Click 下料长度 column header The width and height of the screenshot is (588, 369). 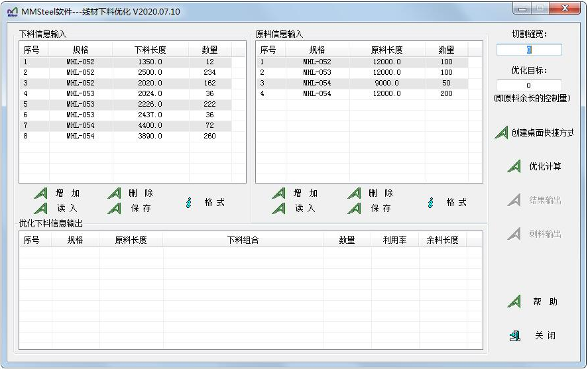coord(150,50)
